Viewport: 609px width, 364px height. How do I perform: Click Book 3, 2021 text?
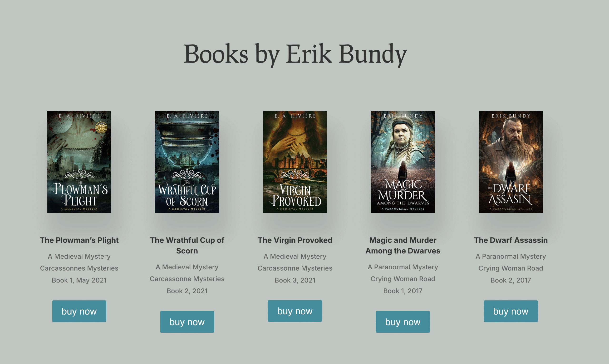(x=295, y=280)
